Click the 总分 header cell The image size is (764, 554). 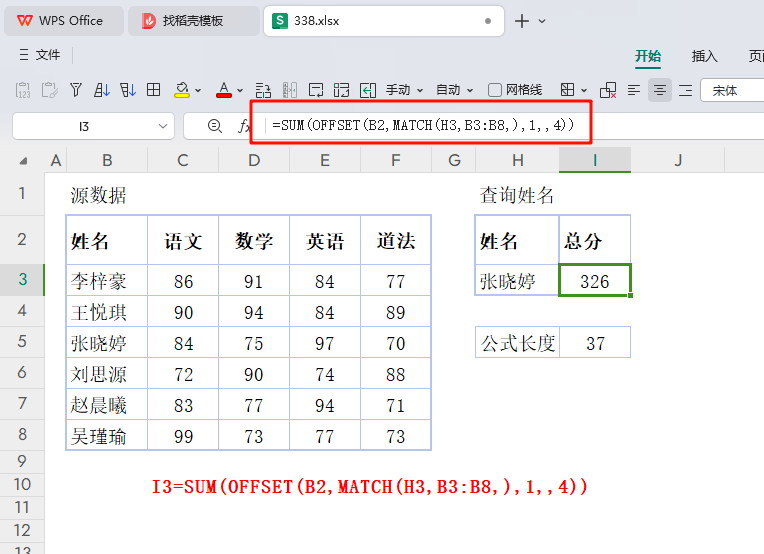(595, 241)
